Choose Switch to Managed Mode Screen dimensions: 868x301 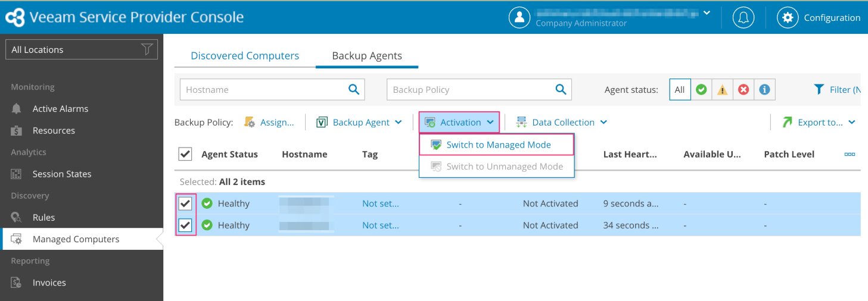(497, 145)
